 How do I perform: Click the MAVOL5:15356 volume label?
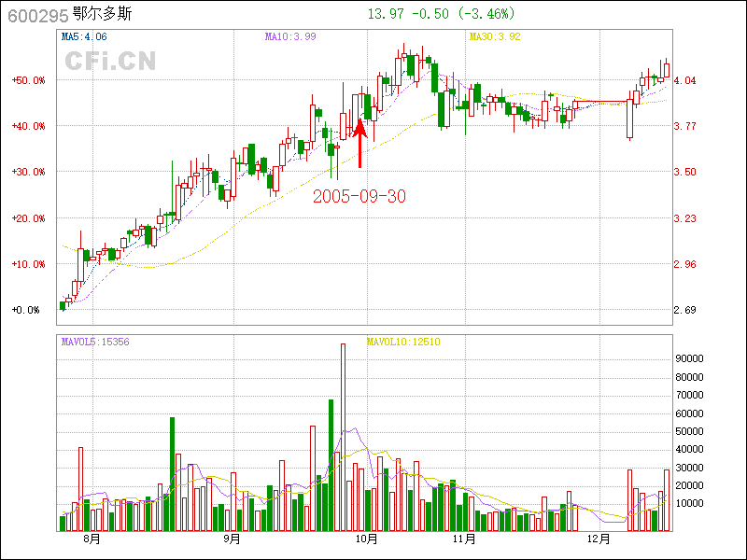(x=95, y=342)
